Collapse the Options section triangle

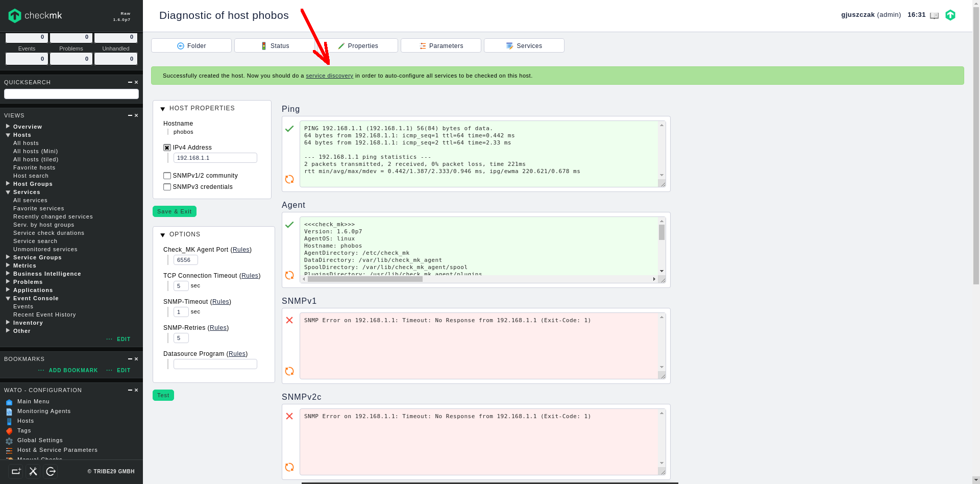click(x=163, y=235)
